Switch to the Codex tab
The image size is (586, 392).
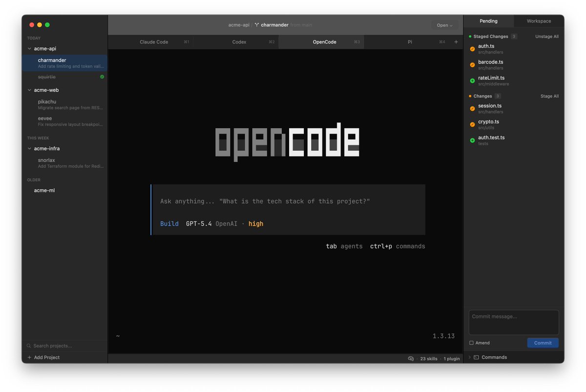tap(236, 42)
